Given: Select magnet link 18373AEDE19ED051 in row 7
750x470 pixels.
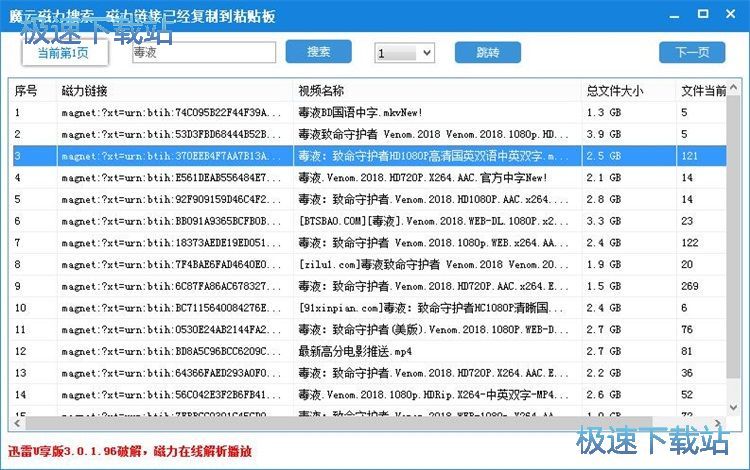Looking at the screenshot, I should pos(171,243).
